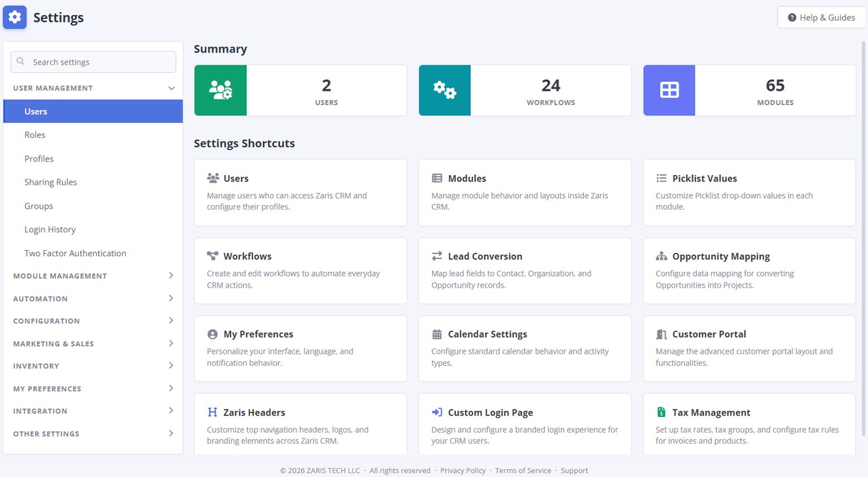
Task: Click the teal Workflows gears icon
Action: tap(445, 91)
